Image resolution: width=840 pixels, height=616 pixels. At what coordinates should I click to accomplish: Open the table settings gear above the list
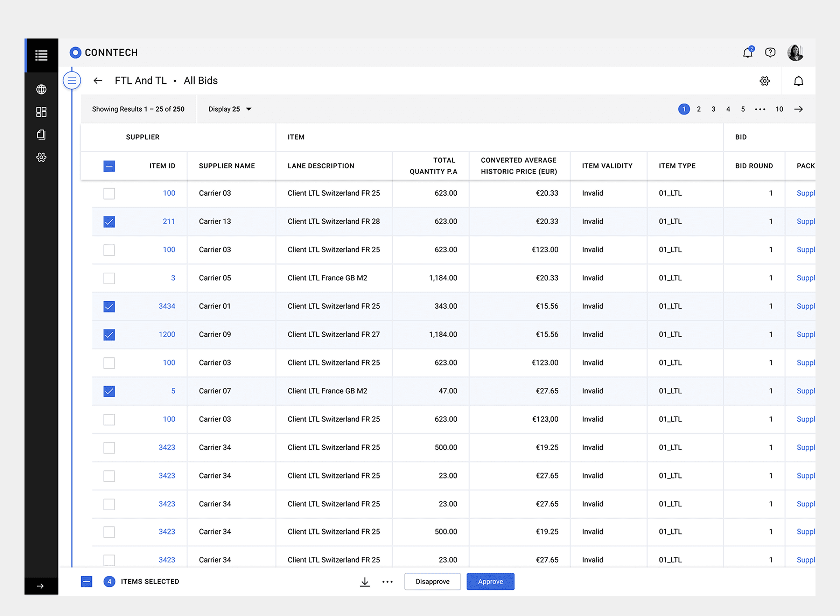pyautogui.click(x=764, y=80)
